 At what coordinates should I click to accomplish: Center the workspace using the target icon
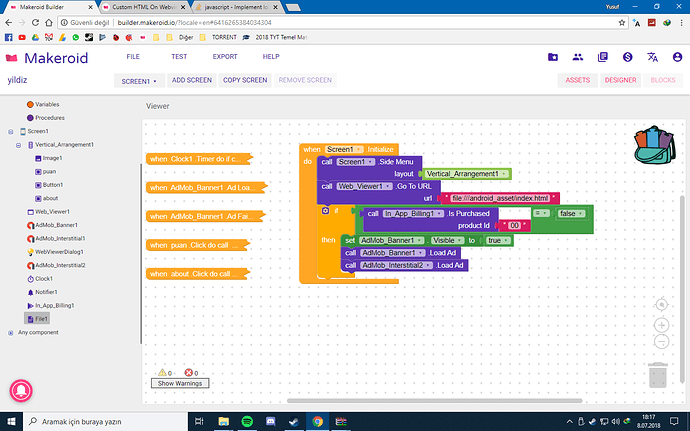(x=660, y=304)
